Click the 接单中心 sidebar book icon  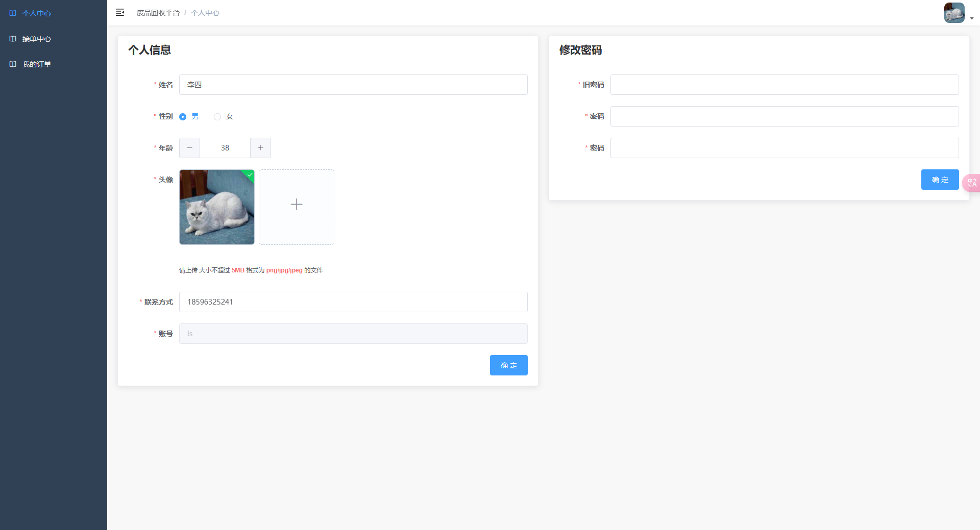pyautogui.click(x=13, y=39)
